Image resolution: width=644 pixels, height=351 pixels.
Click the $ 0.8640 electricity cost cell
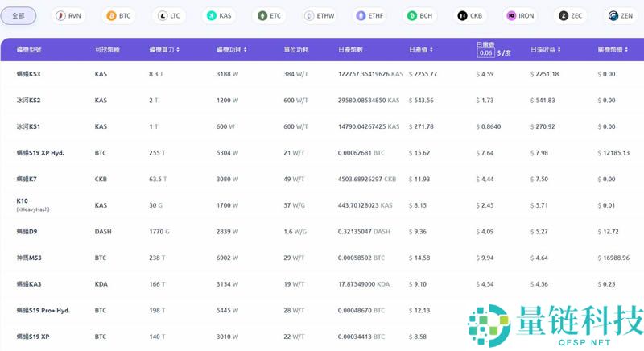[x=489, y=127]
